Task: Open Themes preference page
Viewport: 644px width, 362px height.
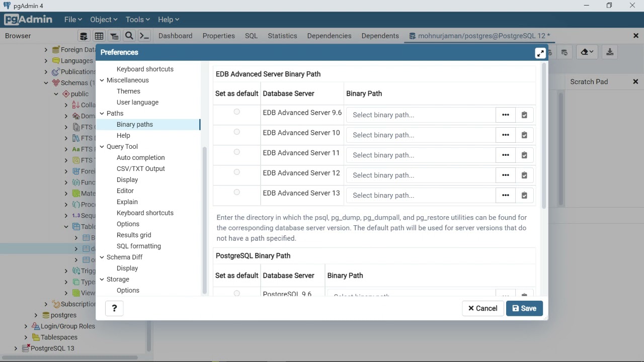Action: point(128,92)
